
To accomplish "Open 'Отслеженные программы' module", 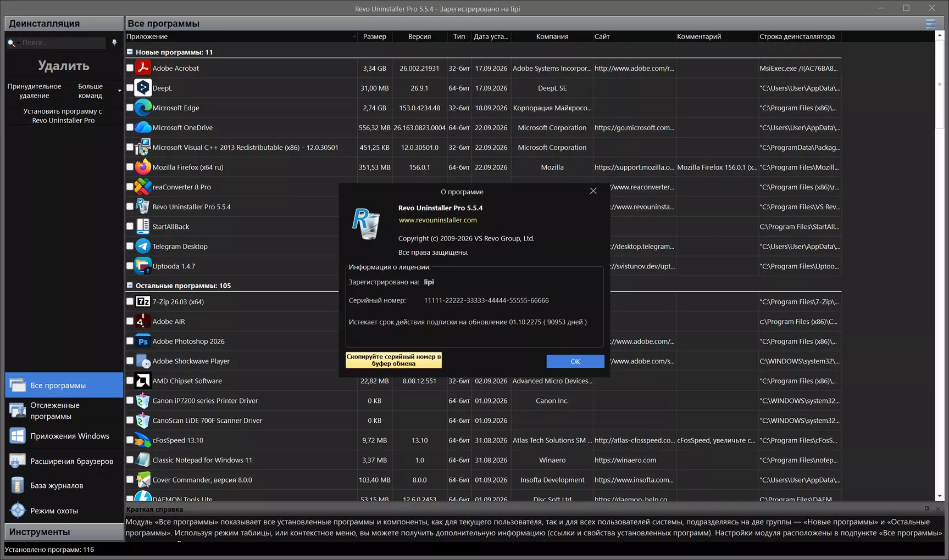I will point(64,411).
